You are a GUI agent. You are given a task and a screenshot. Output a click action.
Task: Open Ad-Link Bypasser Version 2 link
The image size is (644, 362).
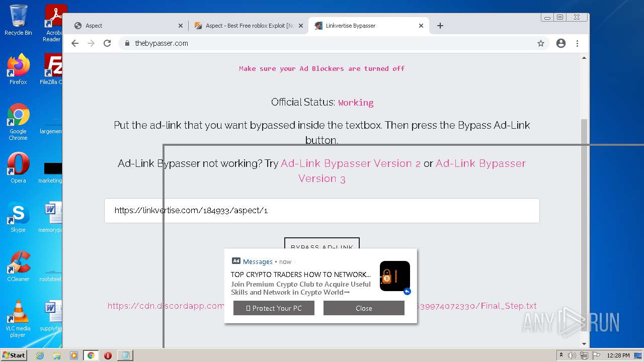(351, 163)
